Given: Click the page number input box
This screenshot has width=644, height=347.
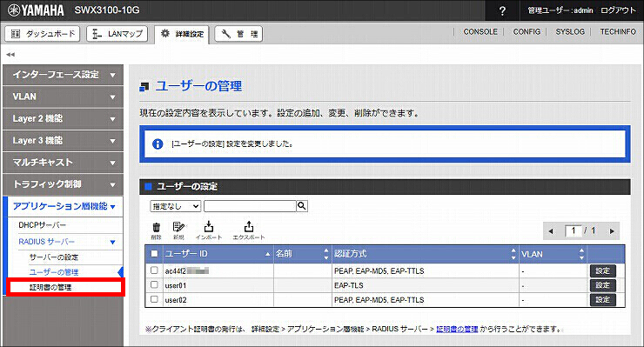Looking at the screenshot, I should [574, 230].
